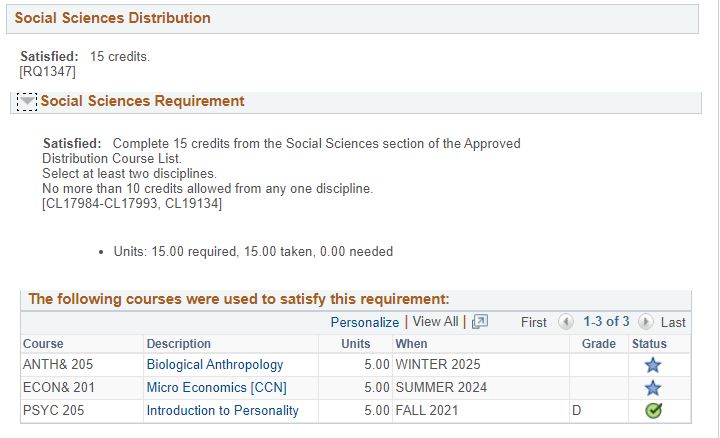Open the course grid in a new window icon

click(480, 321)
